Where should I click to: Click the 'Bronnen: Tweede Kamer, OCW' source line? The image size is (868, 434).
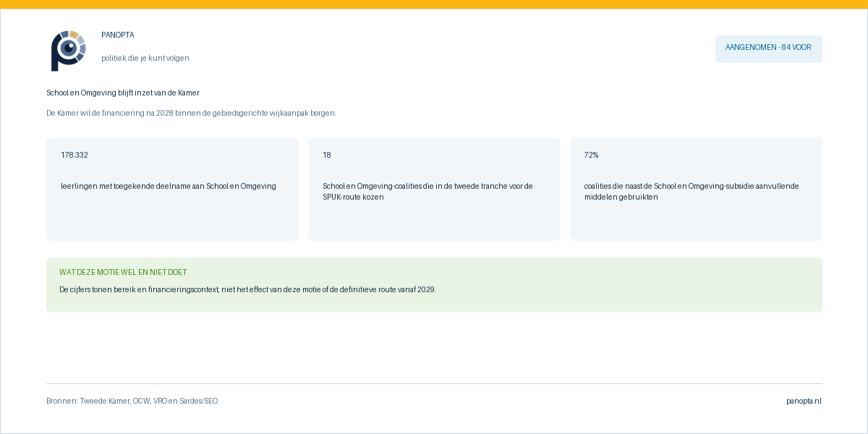(132, 401)
